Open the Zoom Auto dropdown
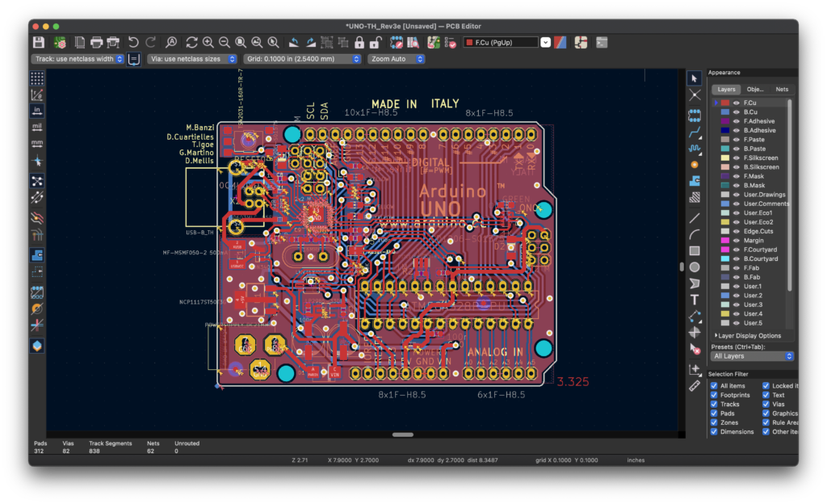Viewport: 827px width, 504px height. 396,59
